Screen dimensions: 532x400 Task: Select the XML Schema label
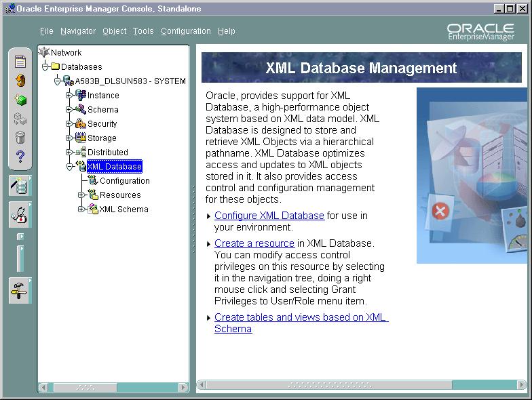tap(123, 209)
